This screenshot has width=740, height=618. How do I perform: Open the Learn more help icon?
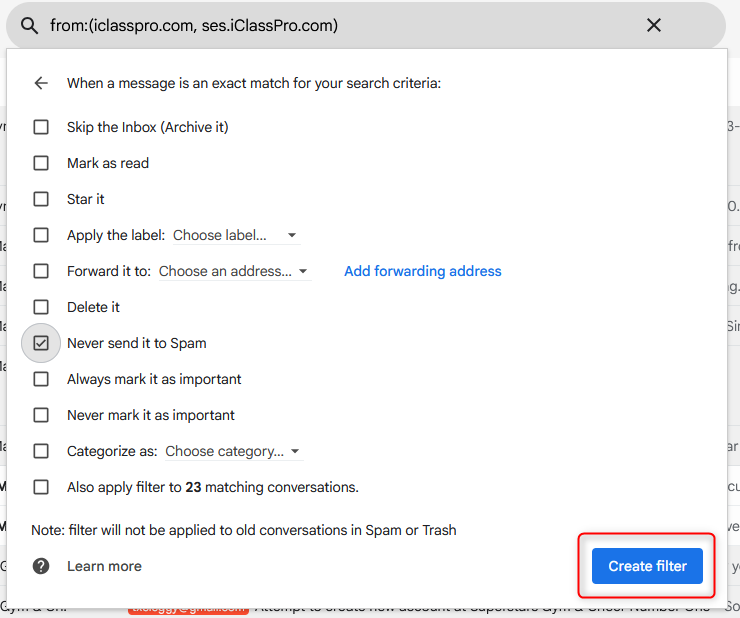click(x=41, y=566)
